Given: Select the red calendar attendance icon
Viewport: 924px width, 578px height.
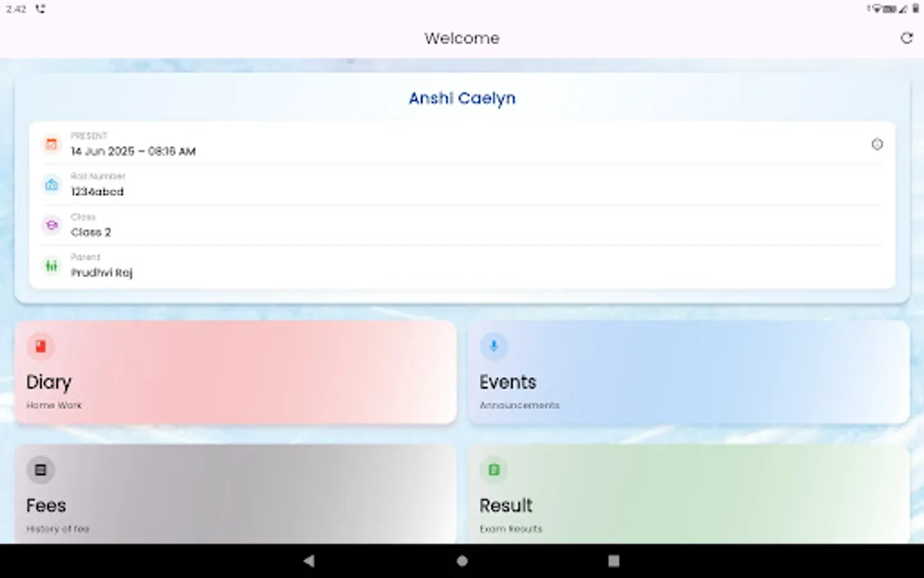Looking at the screenshot, I should pos(51,144).
